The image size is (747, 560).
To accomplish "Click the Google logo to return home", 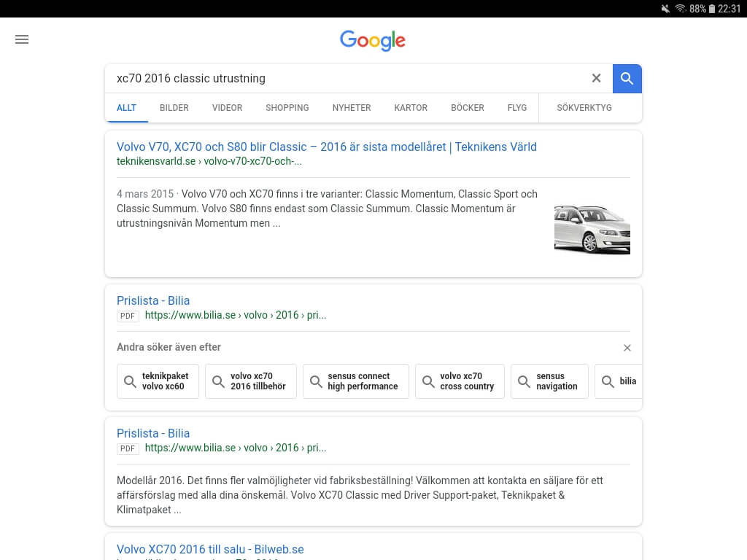I will 373,41.
